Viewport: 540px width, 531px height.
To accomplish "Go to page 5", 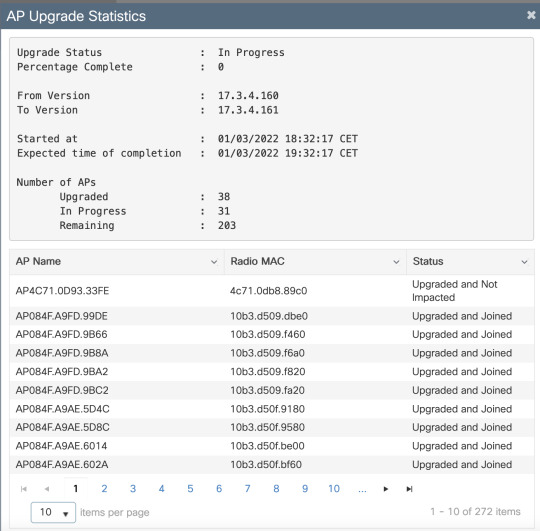I will pyautogui.click(x=190, y=489).
